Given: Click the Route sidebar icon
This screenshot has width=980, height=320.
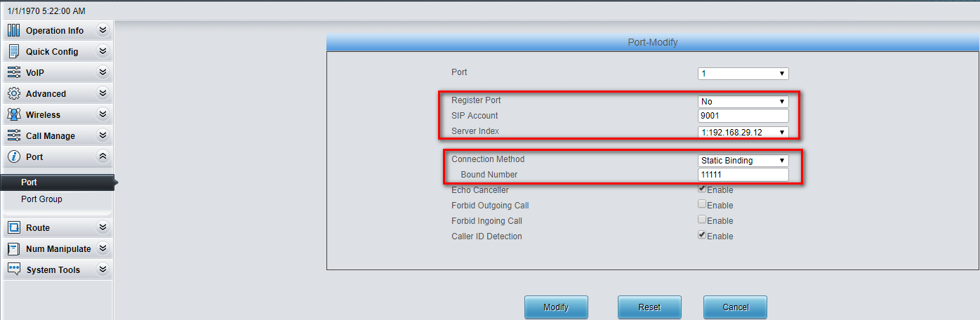Looking at the screenshot, I should tap(13, 227).
